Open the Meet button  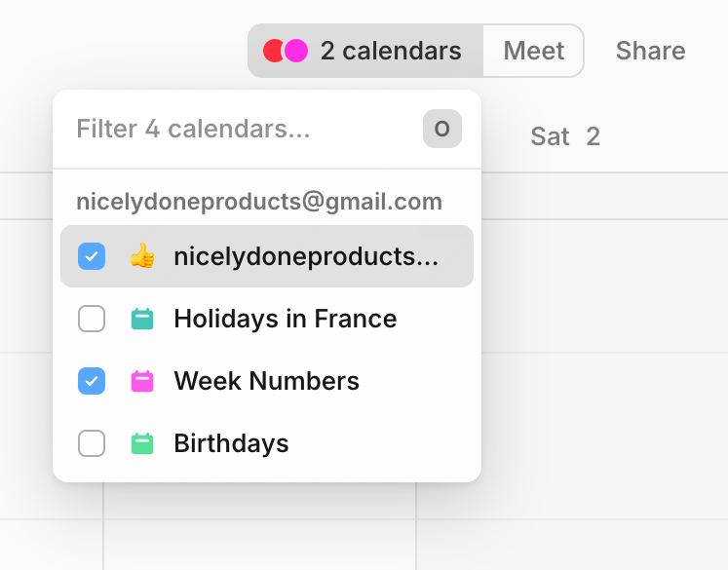[x=533, y=51]
